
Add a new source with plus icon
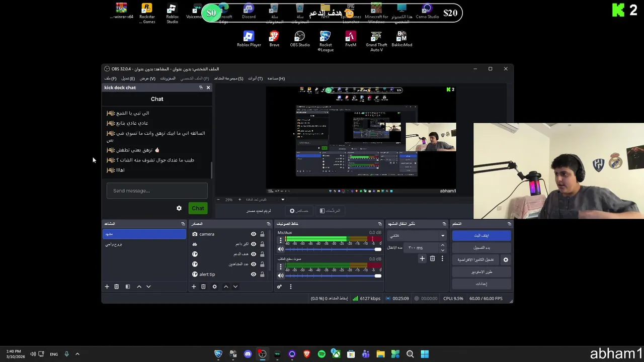click(194, 287)
